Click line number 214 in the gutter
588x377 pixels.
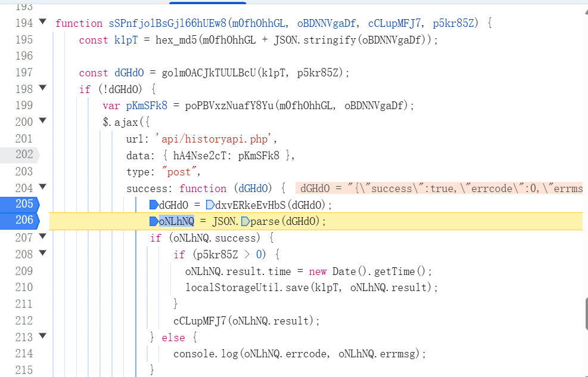coord(24,353)
